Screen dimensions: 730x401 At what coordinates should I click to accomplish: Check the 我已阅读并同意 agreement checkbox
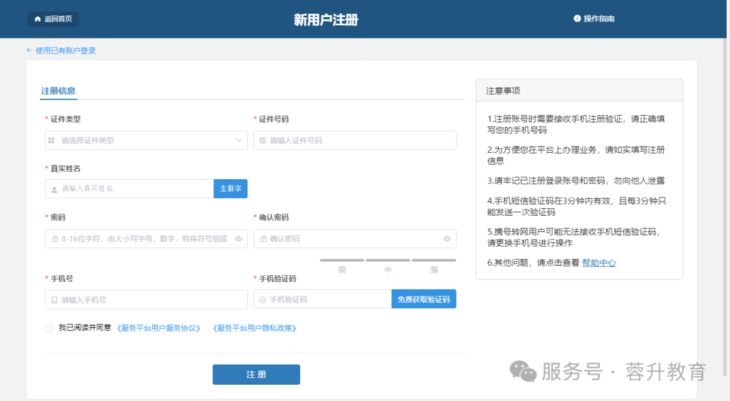(x=49, y=328)
